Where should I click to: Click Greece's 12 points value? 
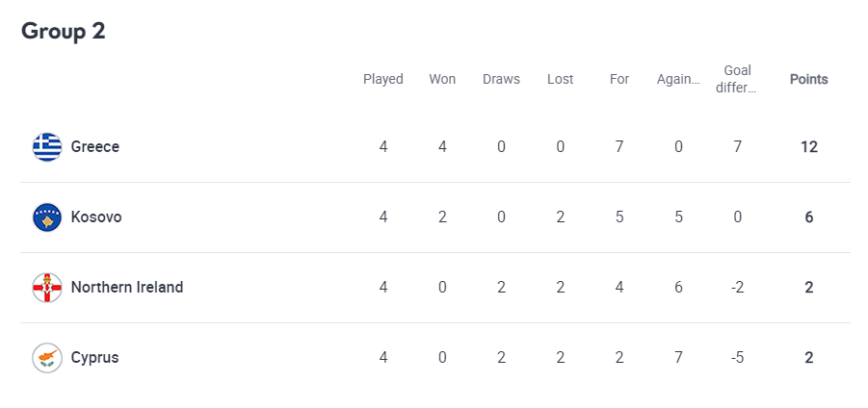pos(809,147)
